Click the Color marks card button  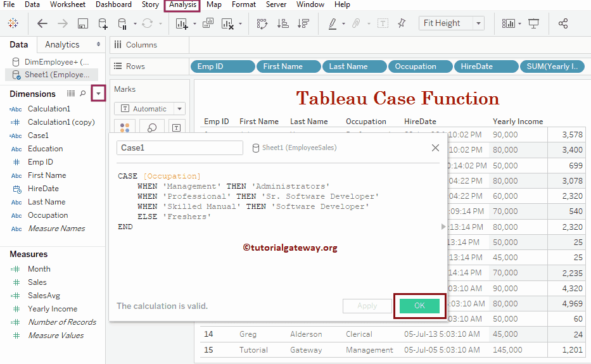[x=125, y=127]
